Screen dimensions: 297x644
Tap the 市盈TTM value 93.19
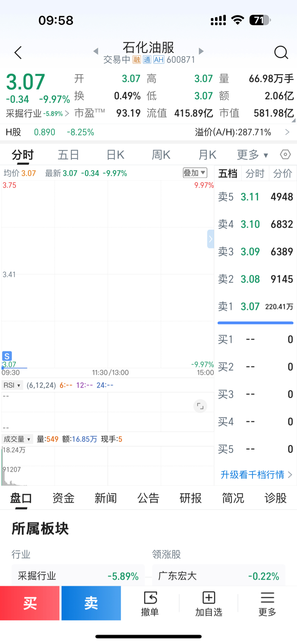(x=128, y=113)
